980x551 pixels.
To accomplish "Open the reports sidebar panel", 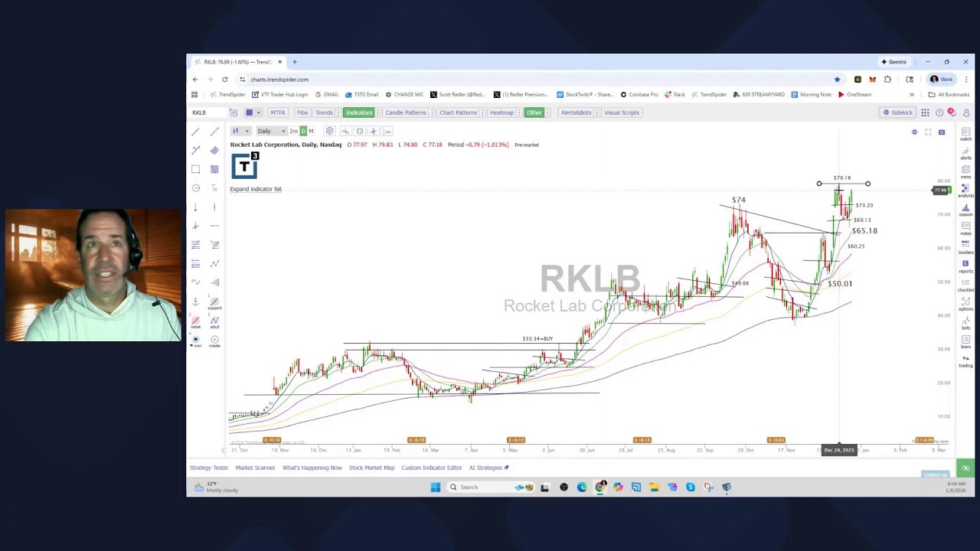I will [965, 266].
